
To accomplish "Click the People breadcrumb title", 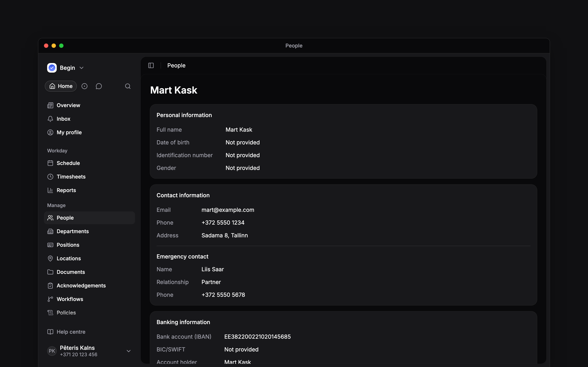I will coord(176,66).
